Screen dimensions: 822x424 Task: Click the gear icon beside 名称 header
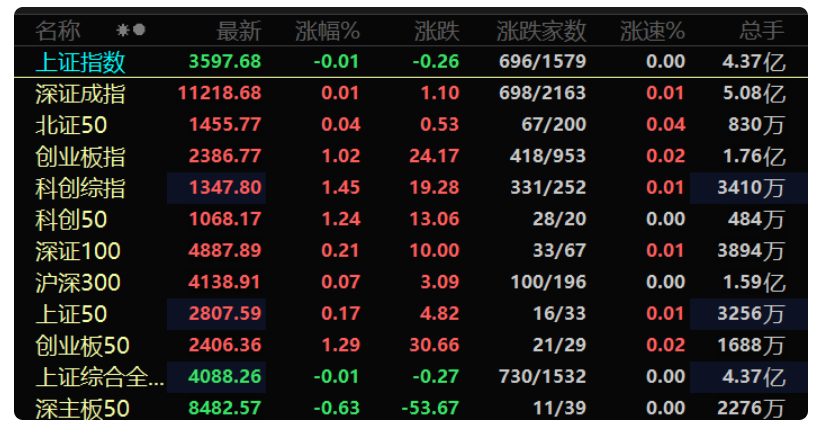click(122, 30)
